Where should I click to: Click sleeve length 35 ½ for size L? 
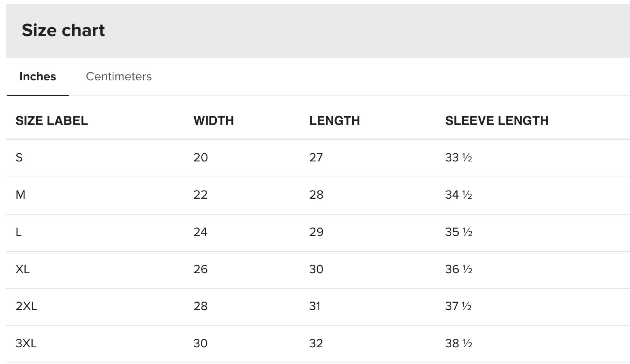459,232
